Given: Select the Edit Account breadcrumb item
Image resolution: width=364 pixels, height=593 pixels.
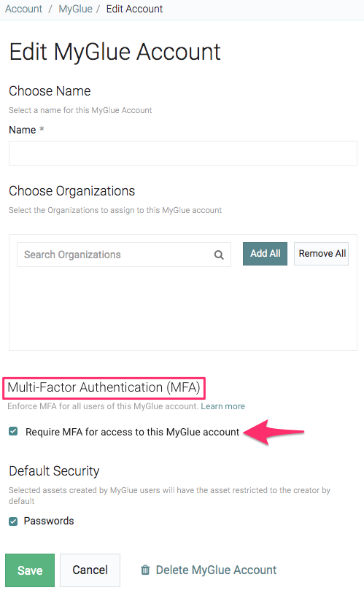Looking at the screenshot, I should pos(134,9).
